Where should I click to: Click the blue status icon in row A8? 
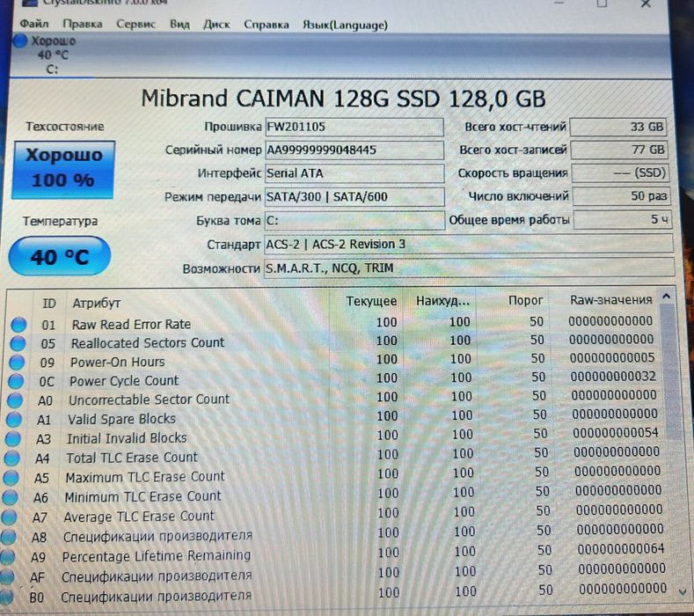[x=9, y=537]
